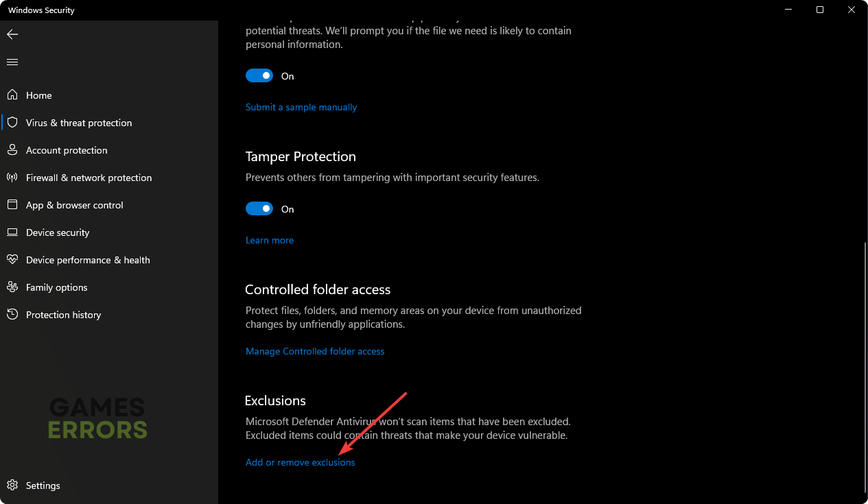Click Submit a sample manually link
The image size is (868, 504).
pos(301,107)
